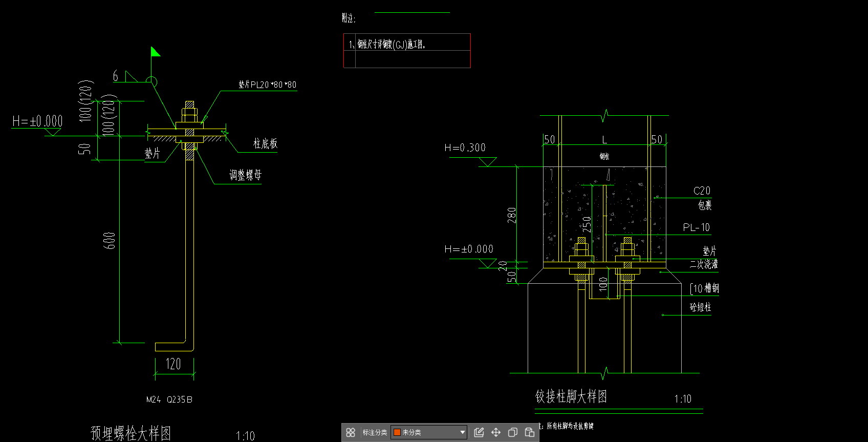Click the 标注分类 label in toolbar

pyautogui.click(x=375, y=433)
